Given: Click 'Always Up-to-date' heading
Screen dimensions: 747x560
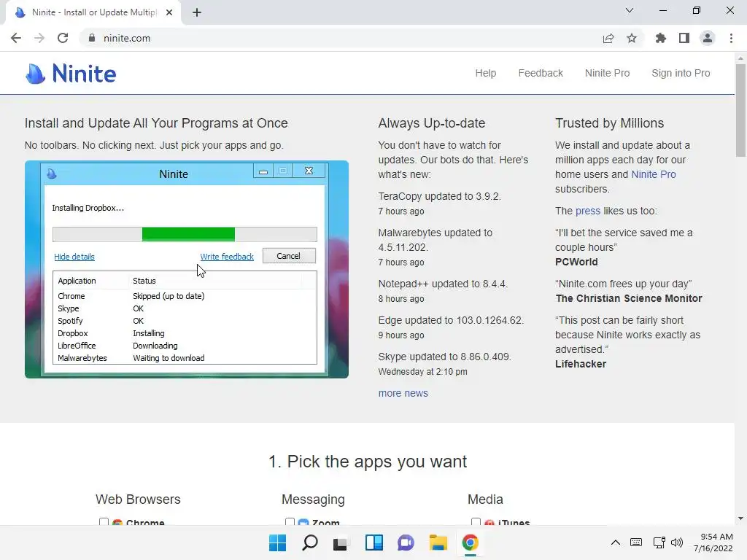Looking at the screenshot, I should tap(432, 123).
